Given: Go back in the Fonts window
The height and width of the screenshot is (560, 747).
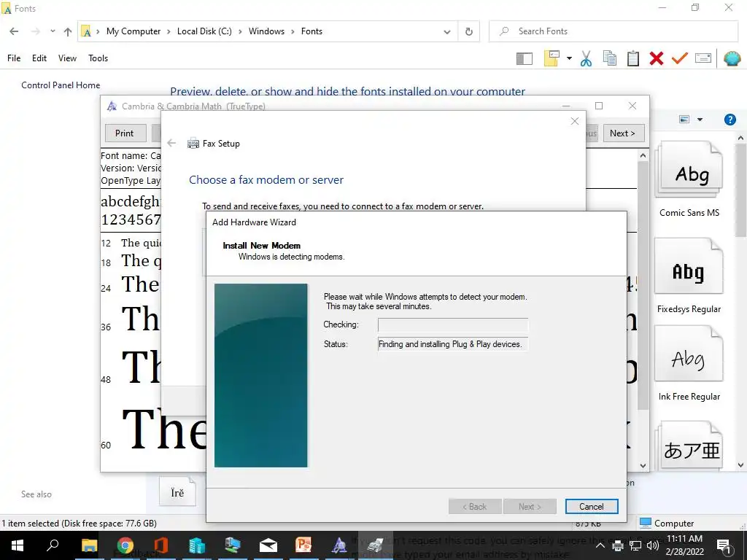Looking at the screenshot, I should [x=15, y=31].
